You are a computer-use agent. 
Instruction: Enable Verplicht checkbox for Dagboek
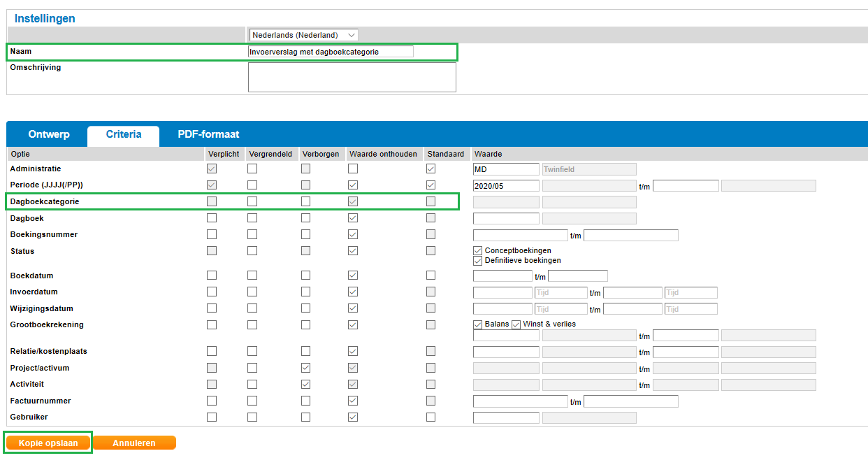[x=212, y=218]
